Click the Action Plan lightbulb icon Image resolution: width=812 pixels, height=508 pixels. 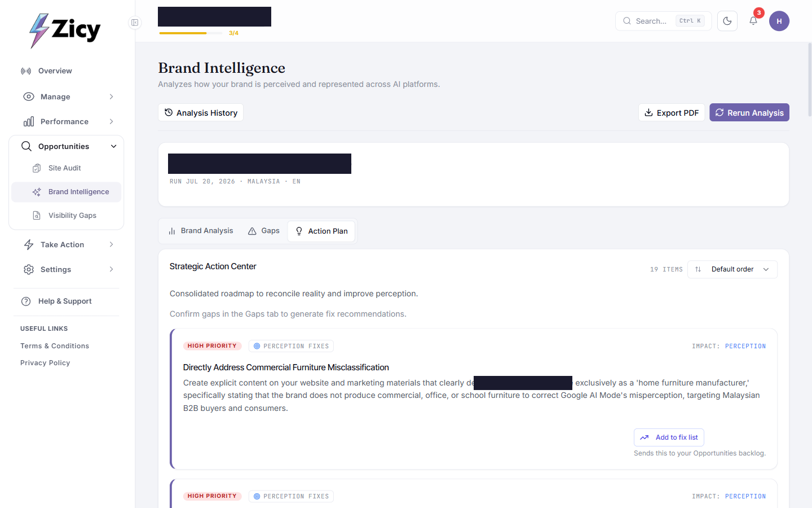pos(299,231)
